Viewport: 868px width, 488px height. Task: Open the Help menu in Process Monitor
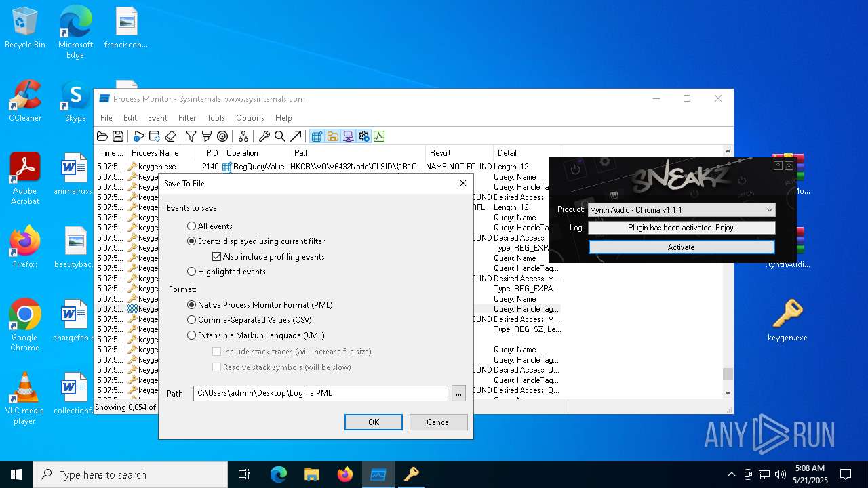[283, 118]
